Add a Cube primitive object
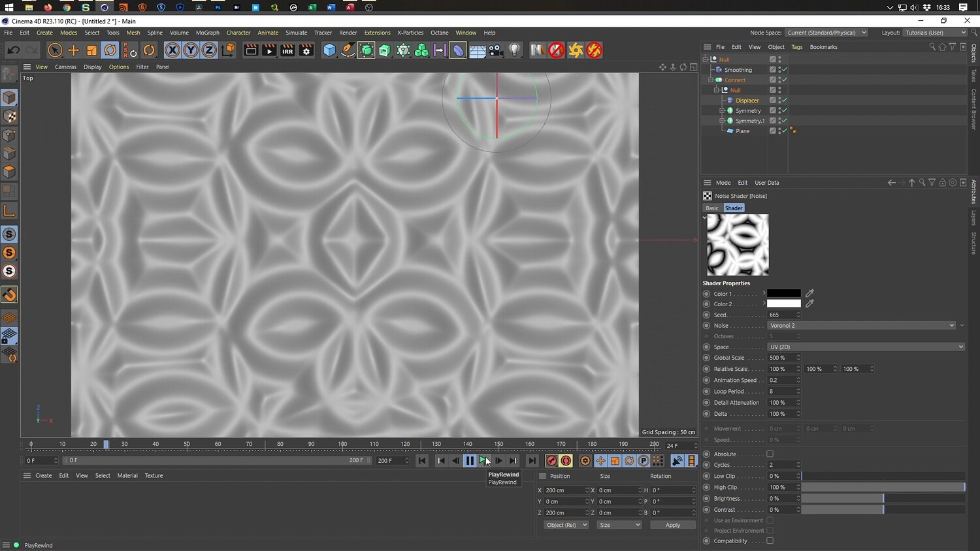The height and width of the screenshot is (551, 980). coord(329,50)
